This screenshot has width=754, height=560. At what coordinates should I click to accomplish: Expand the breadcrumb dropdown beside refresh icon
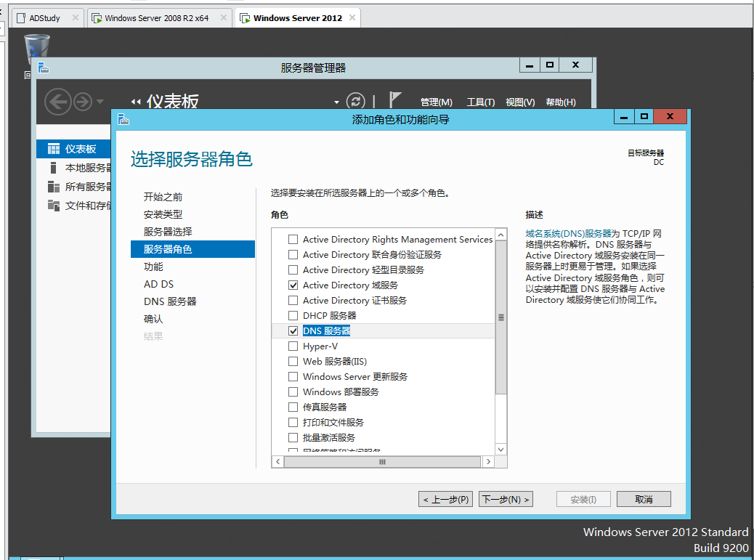tap(336, 102)
